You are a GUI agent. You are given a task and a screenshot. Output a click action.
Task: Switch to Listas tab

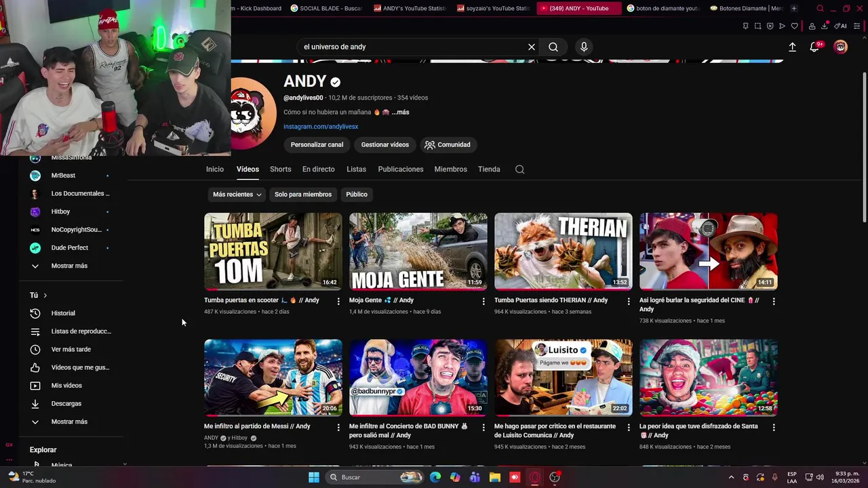pyautogui.click(x=356, y=169)
